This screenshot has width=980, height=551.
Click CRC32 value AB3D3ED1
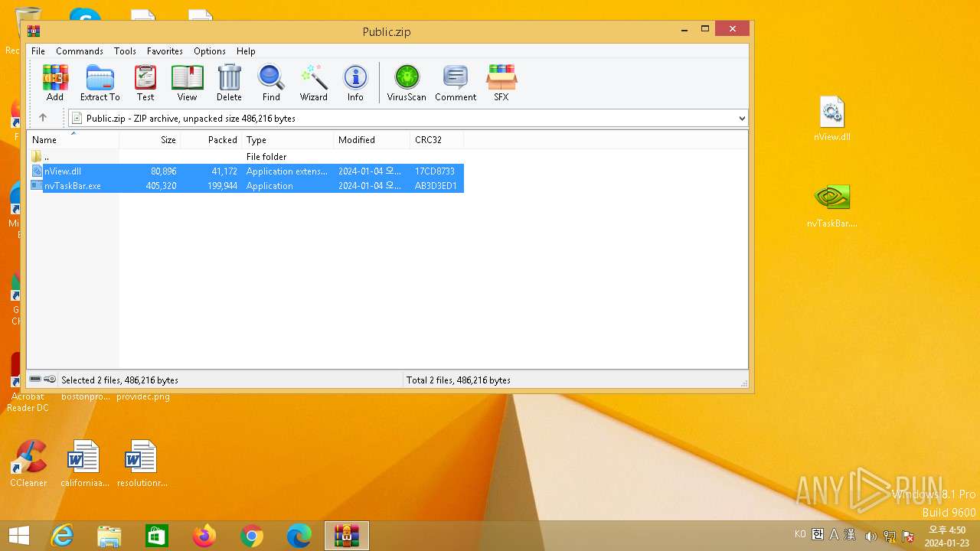(x=436, y=186)
